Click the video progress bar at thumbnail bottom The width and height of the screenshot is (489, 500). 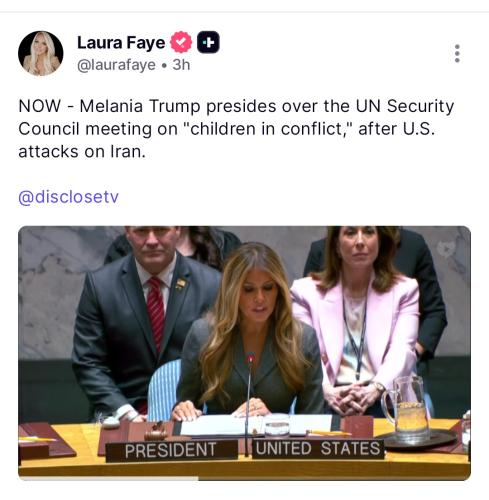[x=244, y=478]
